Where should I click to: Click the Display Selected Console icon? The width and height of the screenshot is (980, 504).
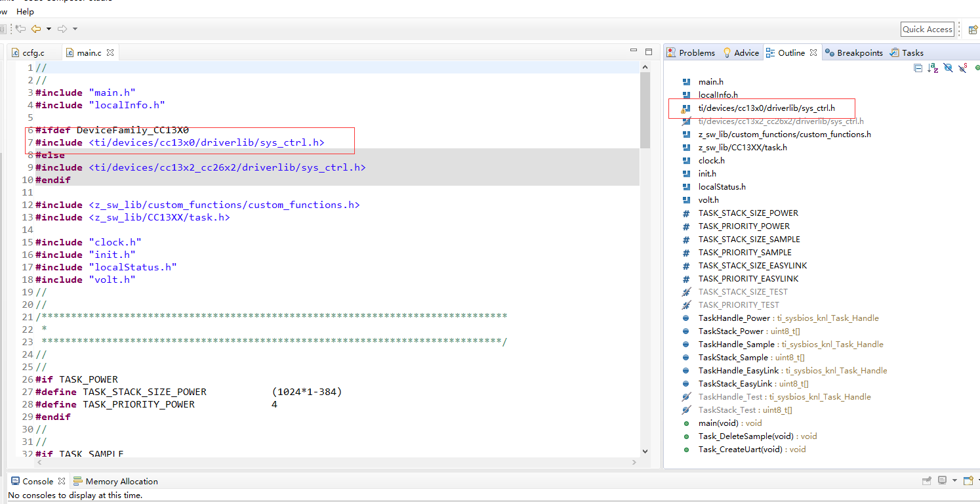coord(943,481)
